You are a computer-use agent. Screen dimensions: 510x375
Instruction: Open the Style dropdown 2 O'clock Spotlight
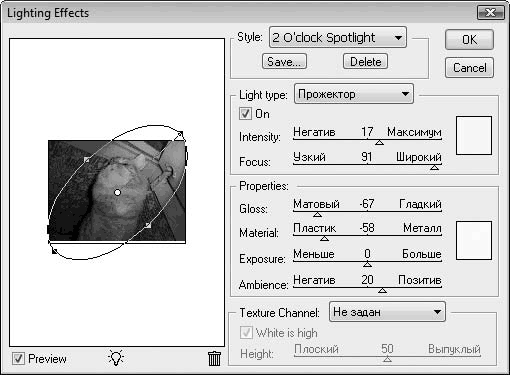click(338, 37)
